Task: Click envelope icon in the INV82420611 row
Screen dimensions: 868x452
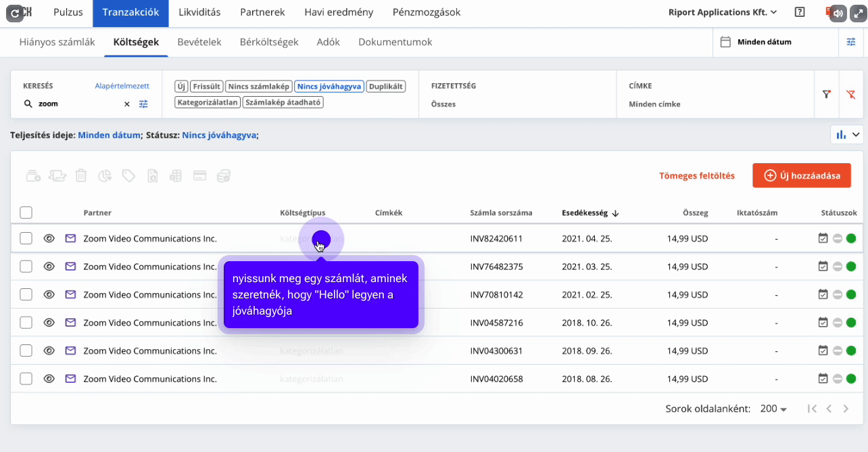Action: [70, 238]
